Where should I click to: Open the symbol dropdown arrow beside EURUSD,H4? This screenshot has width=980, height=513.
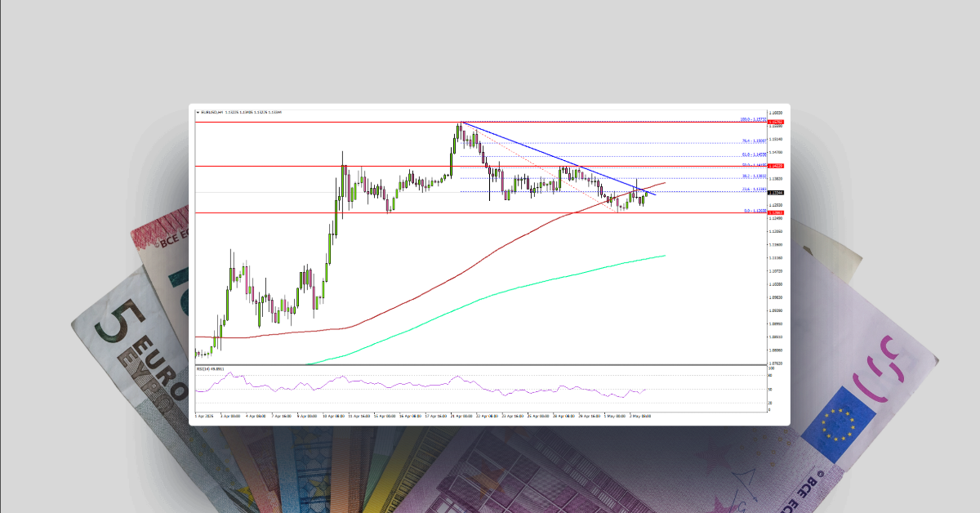(x=197, y=111)
